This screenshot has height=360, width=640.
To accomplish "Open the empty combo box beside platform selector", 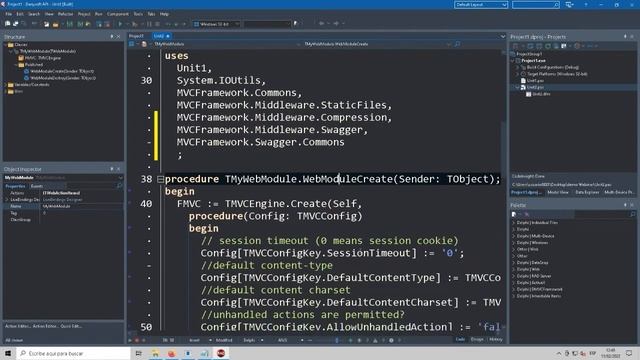I will pyautogui.click(x=267, y=24).
